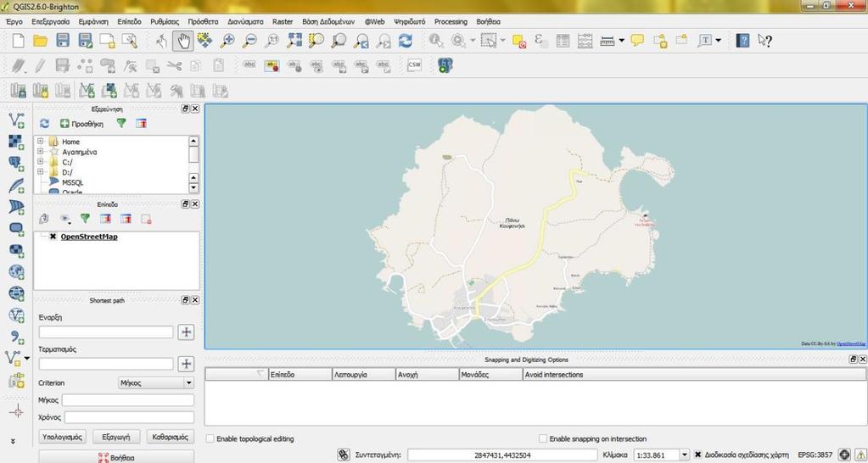Screen dimensions: 868x463
Task: Open the Βοήθεια menu in the menu bar
Action: click(x=488, y=21)
